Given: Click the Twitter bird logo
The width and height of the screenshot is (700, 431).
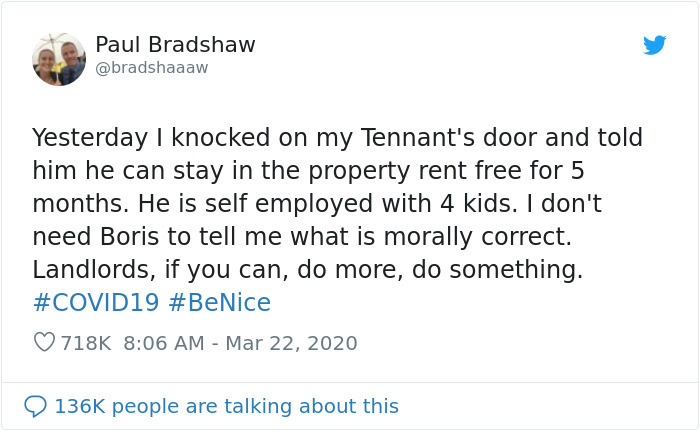Looking at the screenshot, I should (654, 45).
